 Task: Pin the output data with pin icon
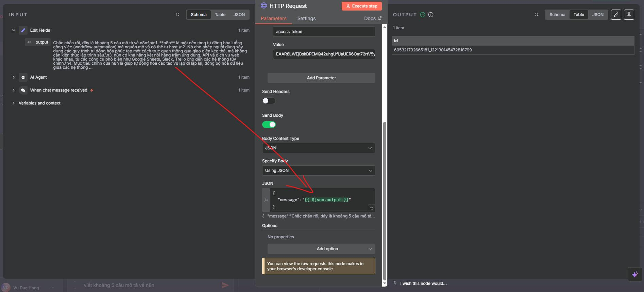click(629, 15)
